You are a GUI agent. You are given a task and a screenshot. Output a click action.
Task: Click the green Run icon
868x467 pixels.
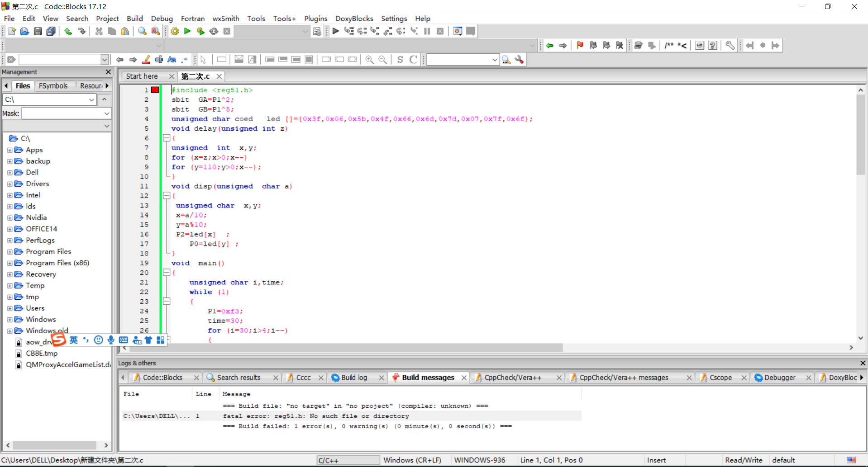tap(187, 31)
